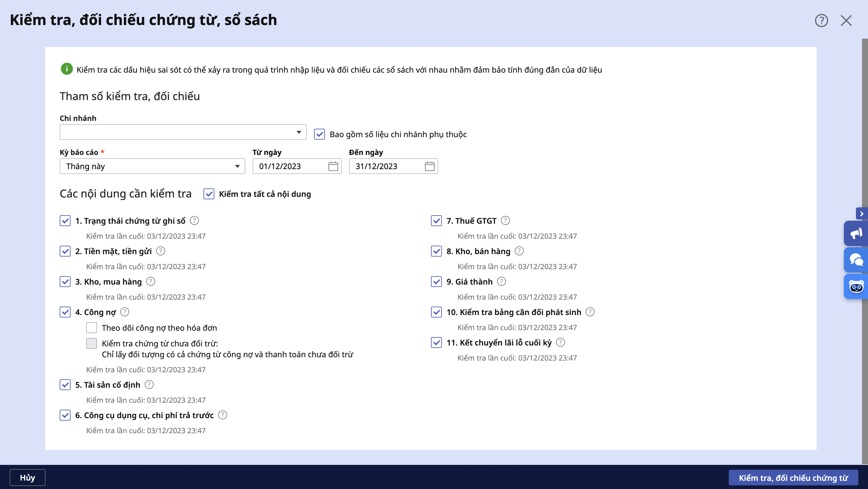Show help for Tài sản cố định
Viewport: 868px width, 489px height.
point(149,384)
